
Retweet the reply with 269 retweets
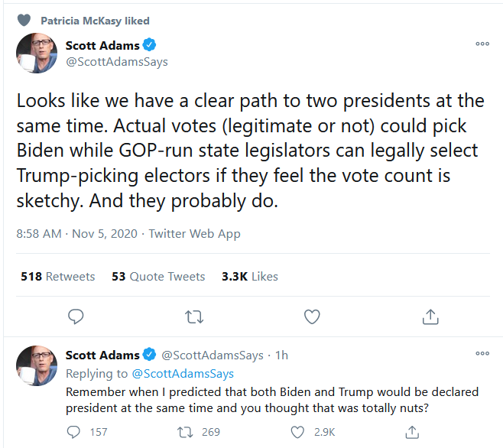point(186,432)
